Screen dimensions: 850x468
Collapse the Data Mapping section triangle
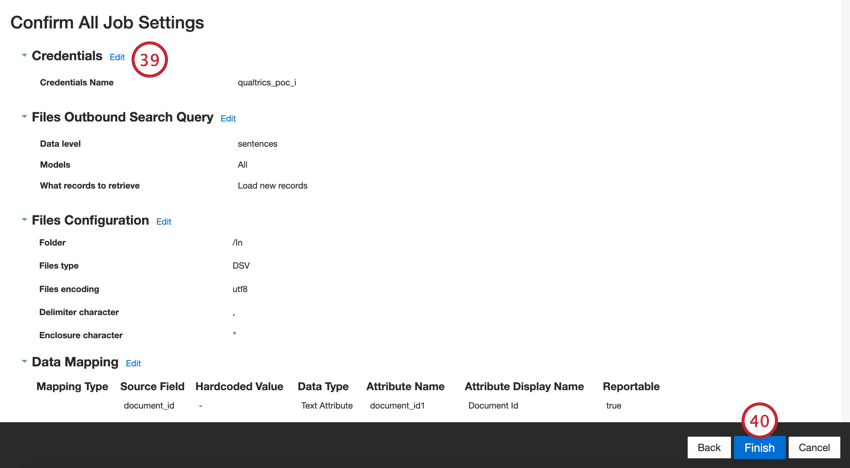[24, 362]
